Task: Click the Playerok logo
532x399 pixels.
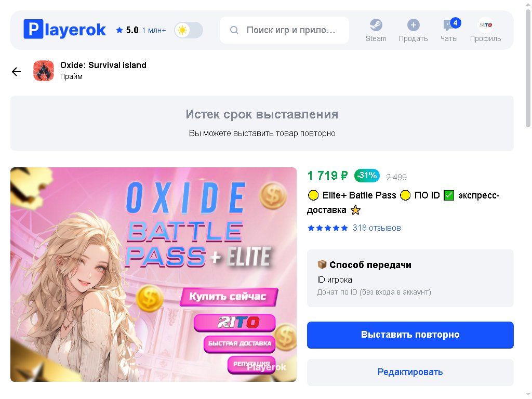Action: point(64,30)
